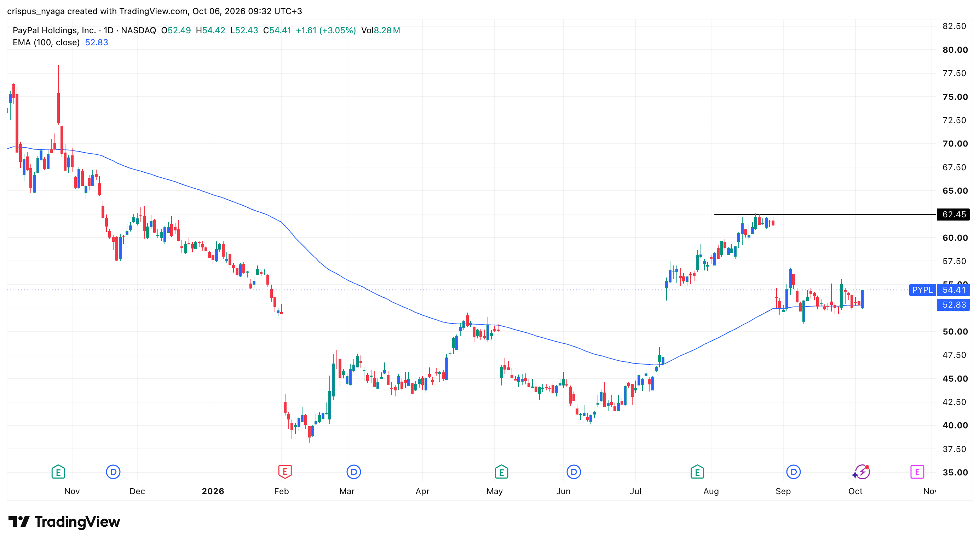The width and height of the screenshot is (980, 543).
Task: Click the 35.00 price axis label
Action: (x=955, y=472)
